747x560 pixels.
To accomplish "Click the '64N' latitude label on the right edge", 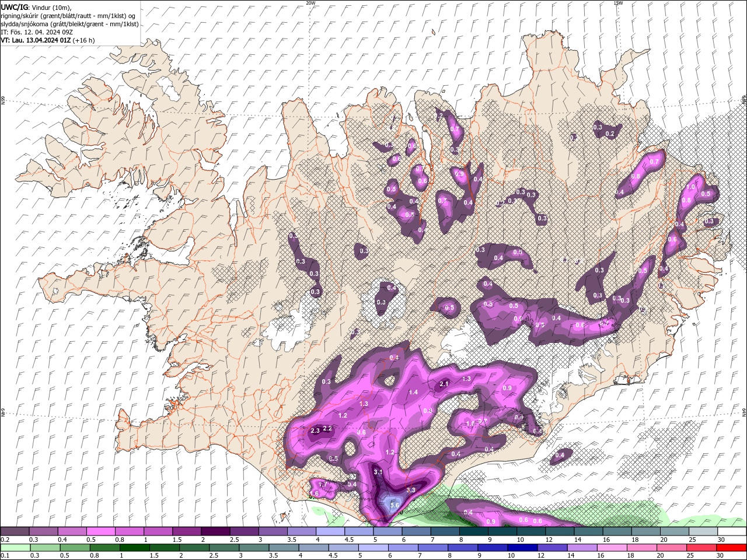I will coord(744,412).
